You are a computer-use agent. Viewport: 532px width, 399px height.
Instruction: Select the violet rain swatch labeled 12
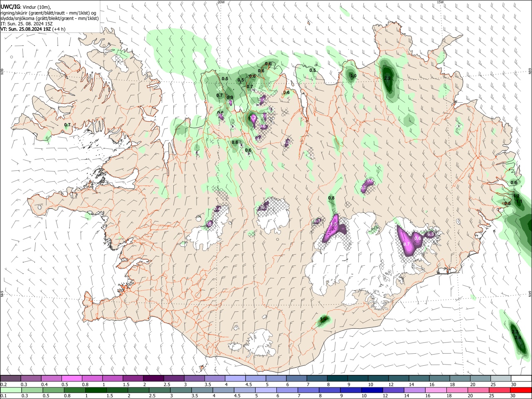393,390
